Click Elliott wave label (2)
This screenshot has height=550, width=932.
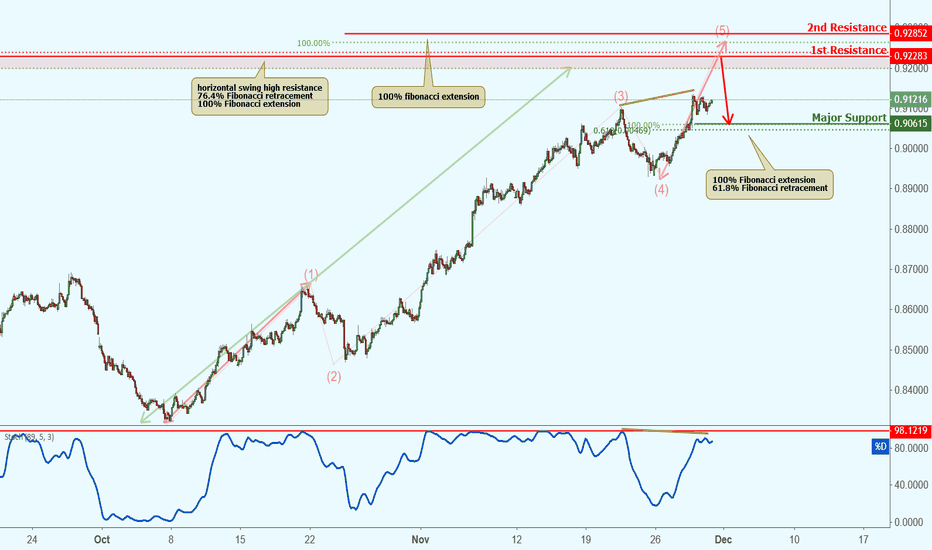(x=333, y=376)
